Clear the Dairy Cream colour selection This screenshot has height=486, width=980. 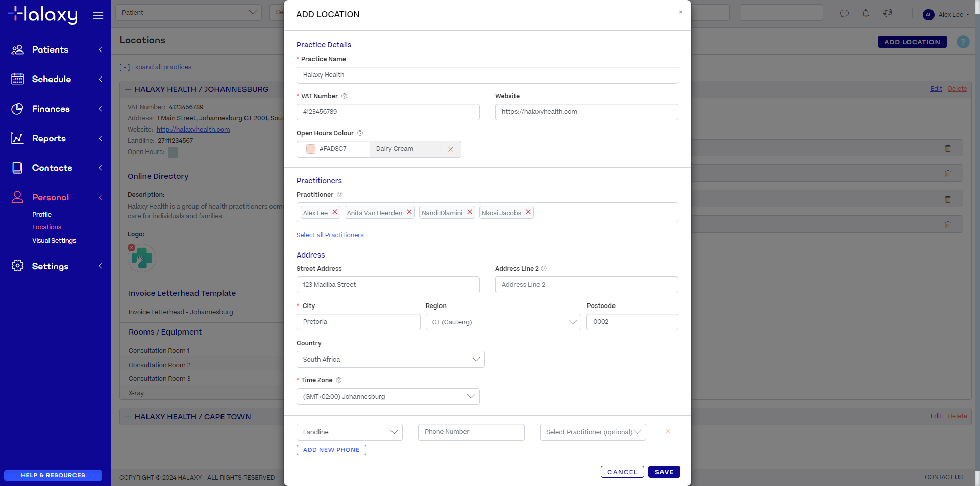coord(451,149)
